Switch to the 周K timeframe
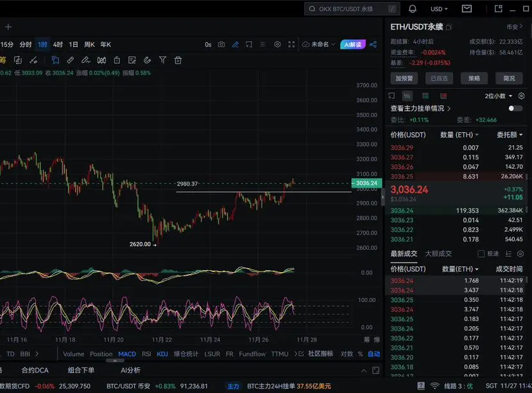532x393 pixels. [89, 44]
